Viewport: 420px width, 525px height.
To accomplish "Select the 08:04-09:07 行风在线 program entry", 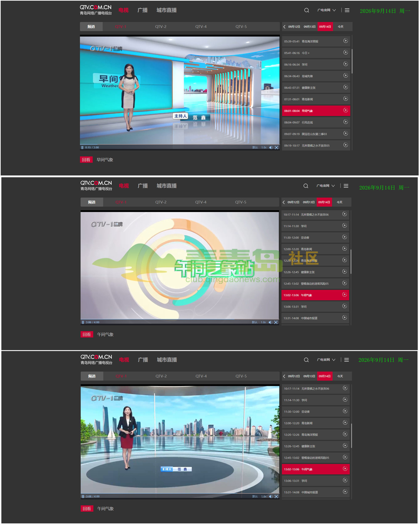I will (316, 122).
